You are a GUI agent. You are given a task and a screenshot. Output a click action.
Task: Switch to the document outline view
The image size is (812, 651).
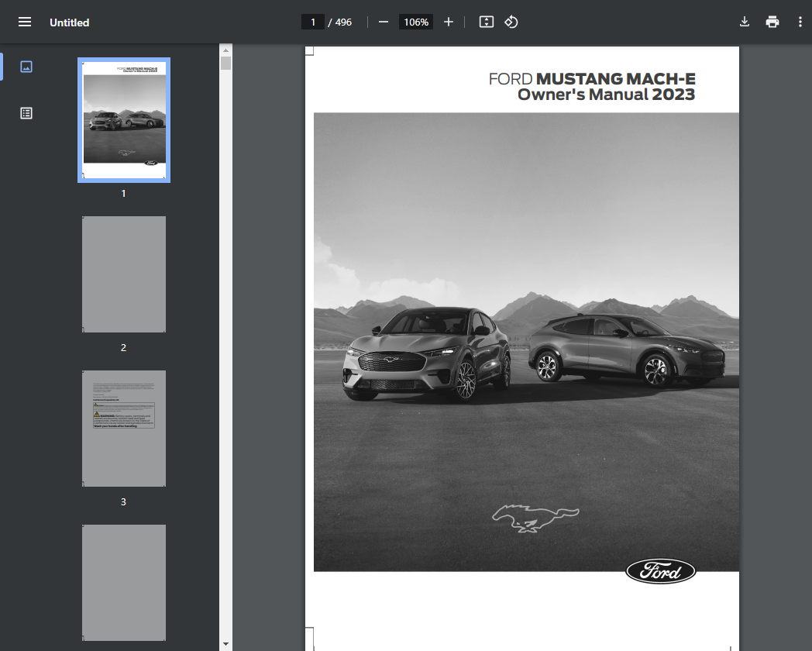pyautogui.click(x=26, y=113)
